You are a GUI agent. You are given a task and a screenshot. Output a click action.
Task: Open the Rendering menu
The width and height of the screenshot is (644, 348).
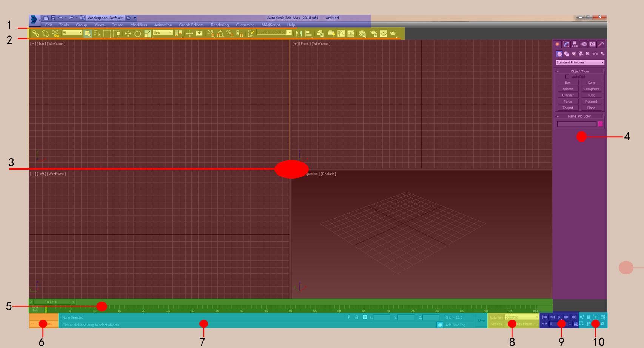(x=220, y=25)
